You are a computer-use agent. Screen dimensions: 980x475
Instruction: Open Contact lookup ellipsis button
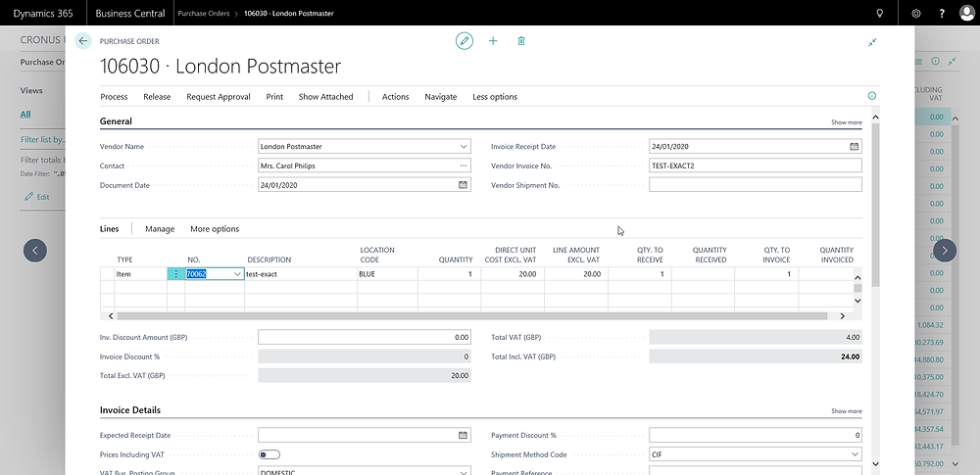point(464,166)
